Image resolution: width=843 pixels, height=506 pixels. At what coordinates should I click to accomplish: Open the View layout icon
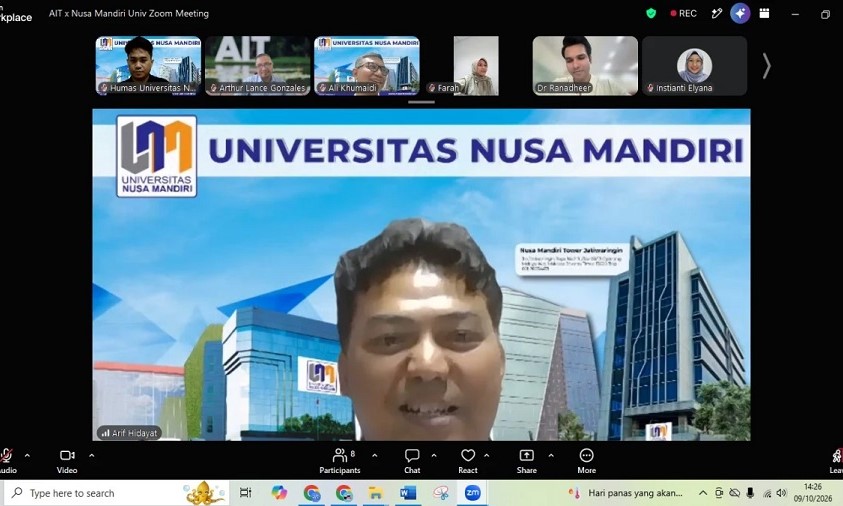tap(764, 13)
